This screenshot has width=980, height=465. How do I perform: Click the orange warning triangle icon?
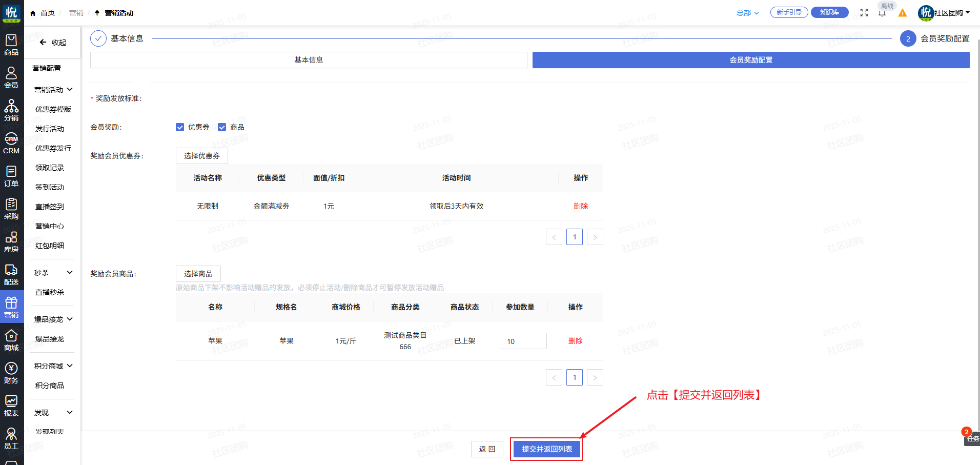[903, 13]
